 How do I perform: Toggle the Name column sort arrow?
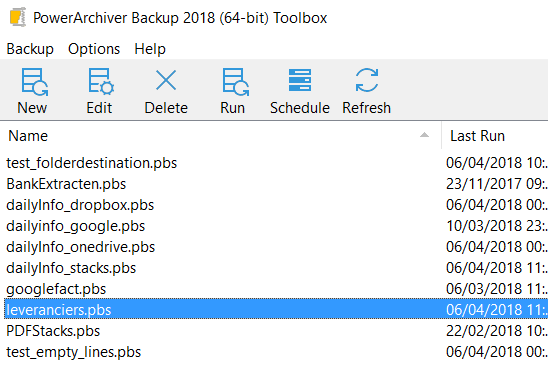coord(424,135)
